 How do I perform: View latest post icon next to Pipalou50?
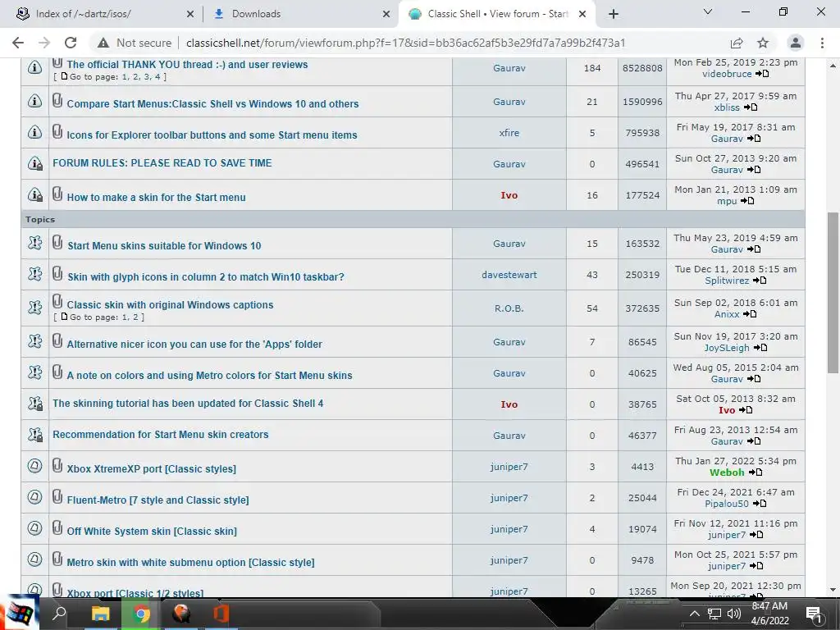[x=759, y=503]
